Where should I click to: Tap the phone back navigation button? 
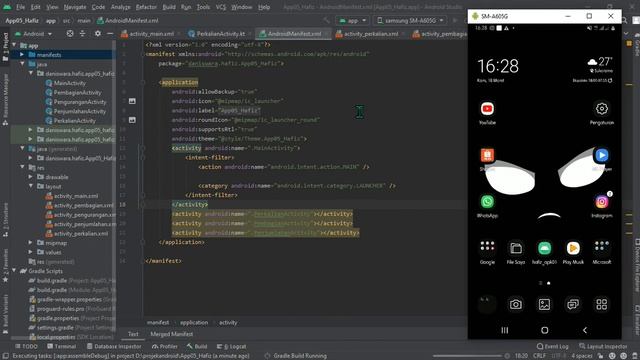pos(584,330)
